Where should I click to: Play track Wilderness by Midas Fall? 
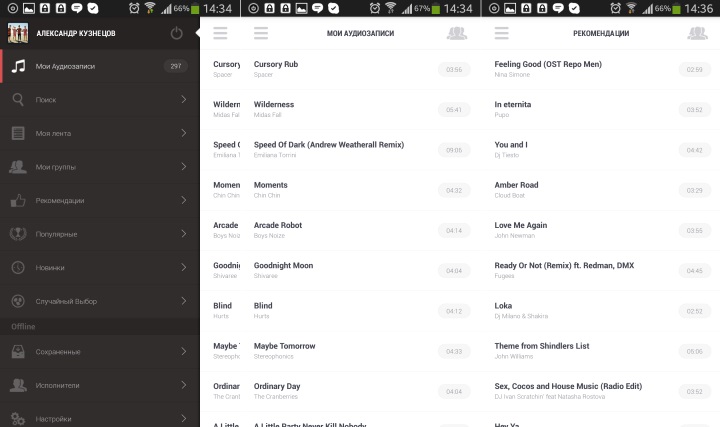tap(360, 109)
